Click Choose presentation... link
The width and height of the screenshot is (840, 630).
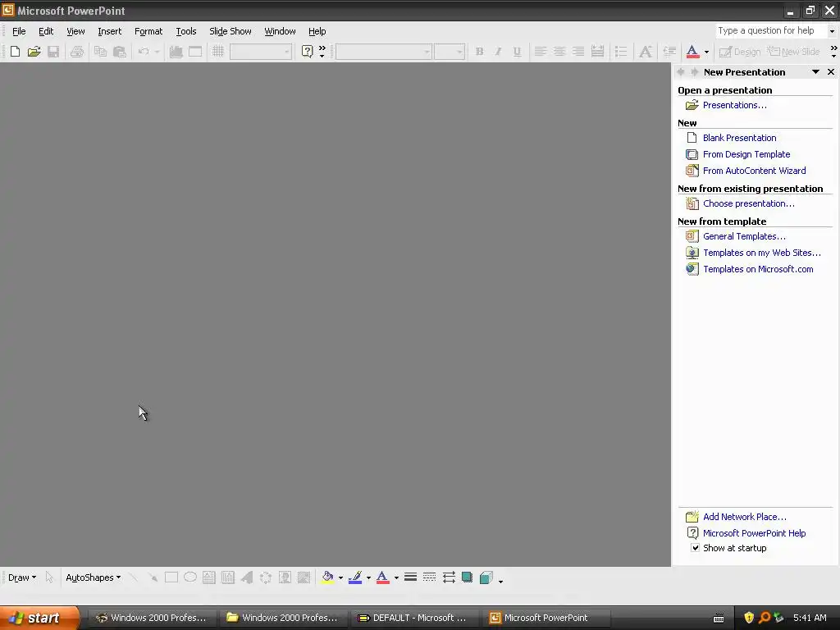coord(748,203)
